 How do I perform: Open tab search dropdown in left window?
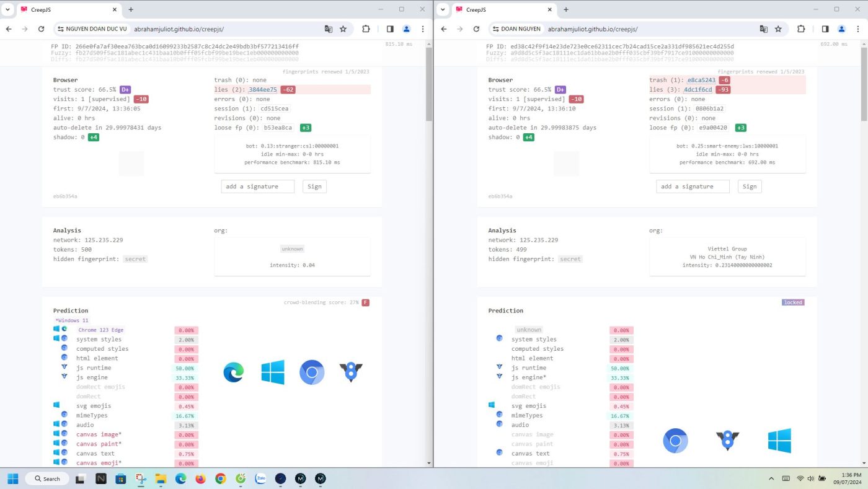(x=7, y=9)
